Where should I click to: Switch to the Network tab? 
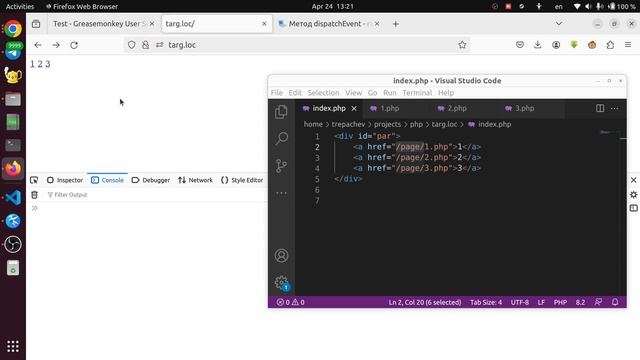195,180
